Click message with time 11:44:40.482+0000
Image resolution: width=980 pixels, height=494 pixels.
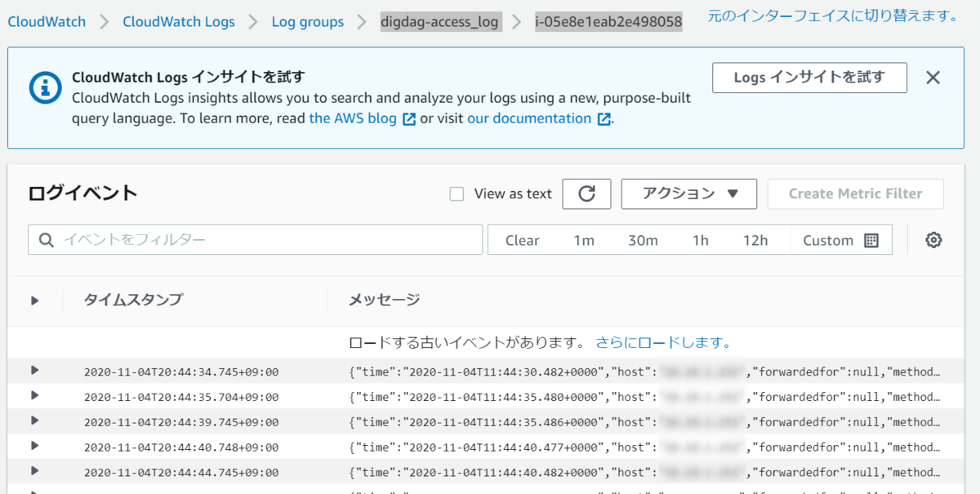point(645,473)
